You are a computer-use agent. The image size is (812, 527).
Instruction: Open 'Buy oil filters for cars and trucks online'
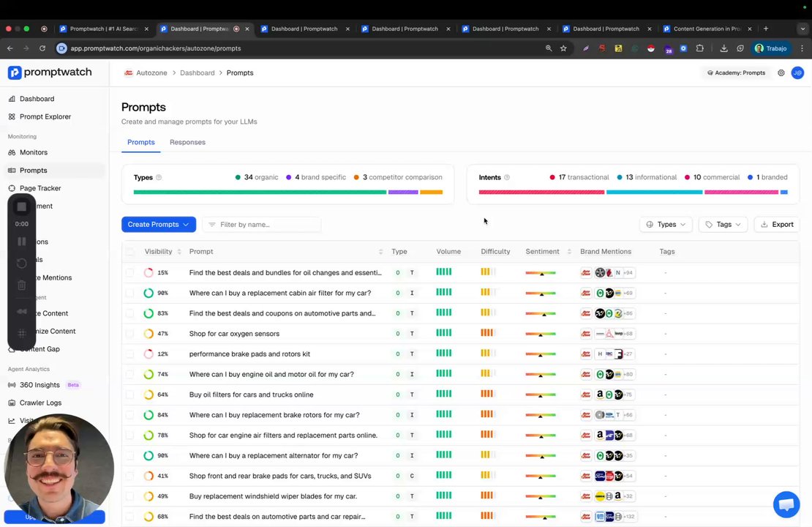point(251,395)
